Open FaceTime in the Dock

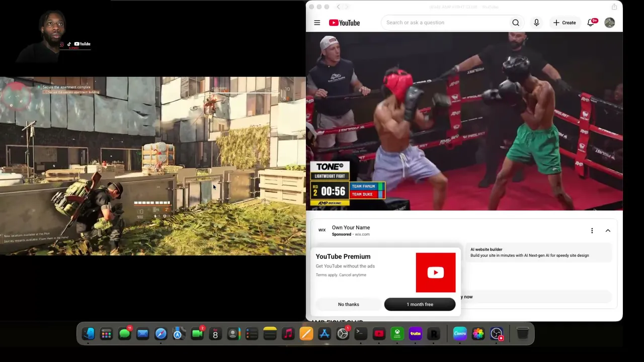click(x=197, y=333)
